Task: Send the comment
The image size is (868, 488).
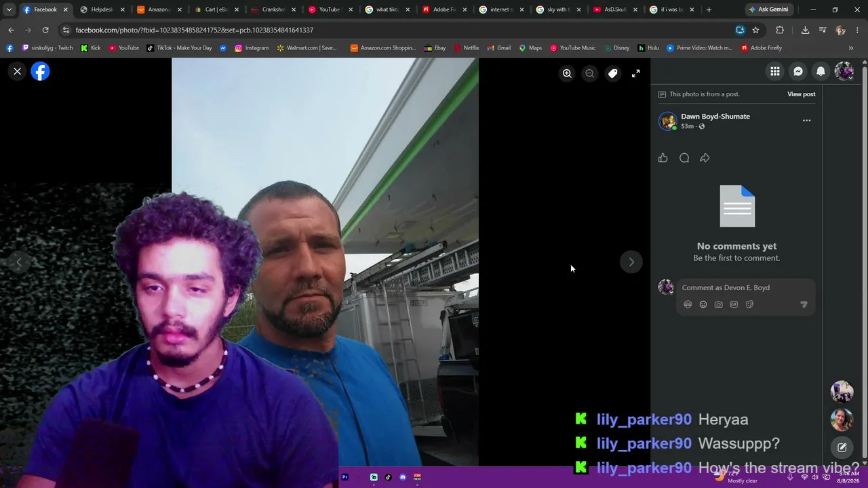Action: [804, 305]
